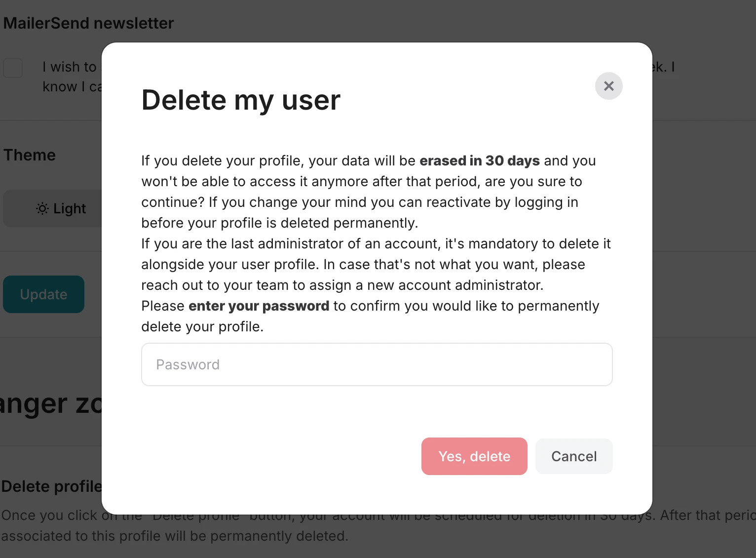The image size is (756, 558).
Task: Click the 'last administrator' sentence in dialog
Action: [375, 244]
